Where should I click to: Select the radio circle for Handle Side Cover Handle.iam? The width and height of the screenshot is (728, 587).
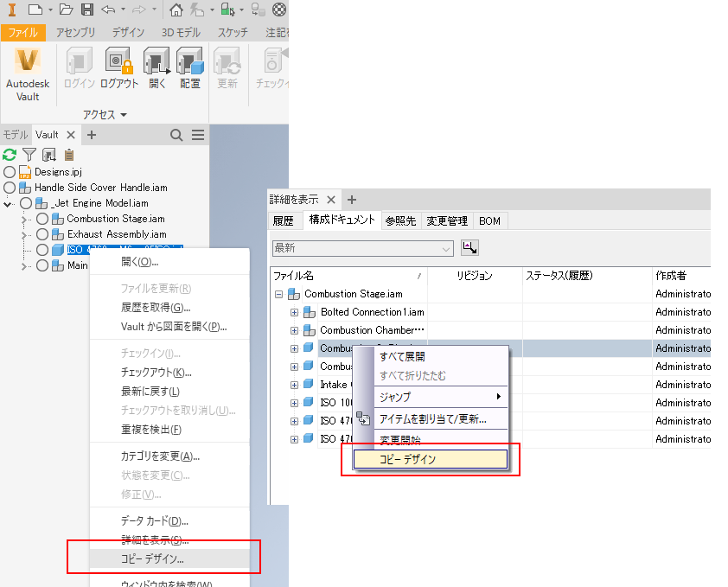[x=10, y=188]
